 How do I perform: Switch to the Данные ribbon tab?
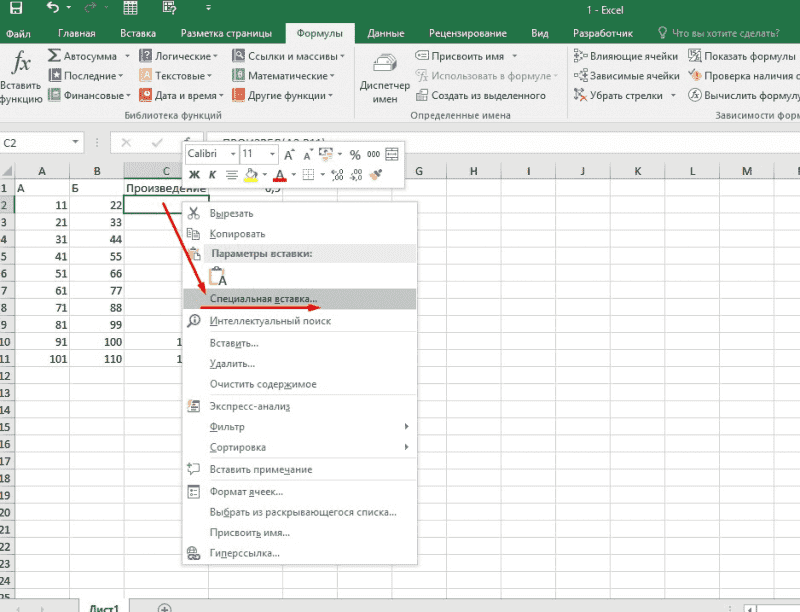click(385, 33)
